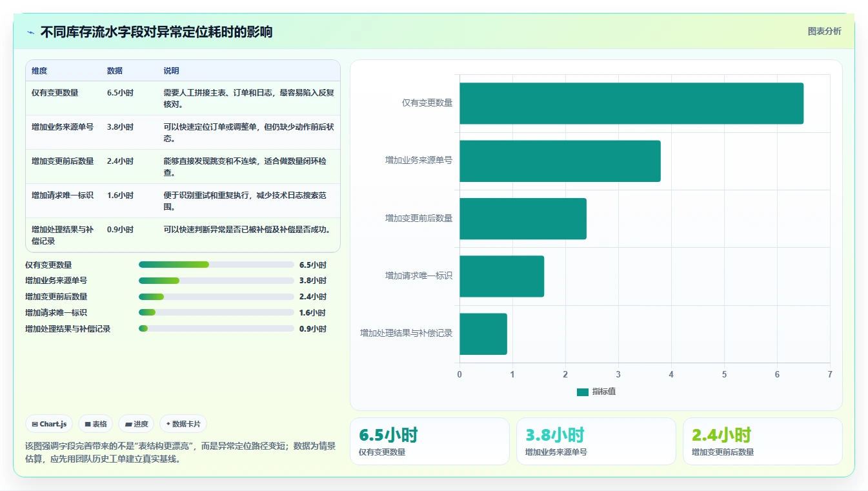Viewport: 868px width, 491px height.
Task: Click the x-axis tick label 7
Action: click(830, 374)
